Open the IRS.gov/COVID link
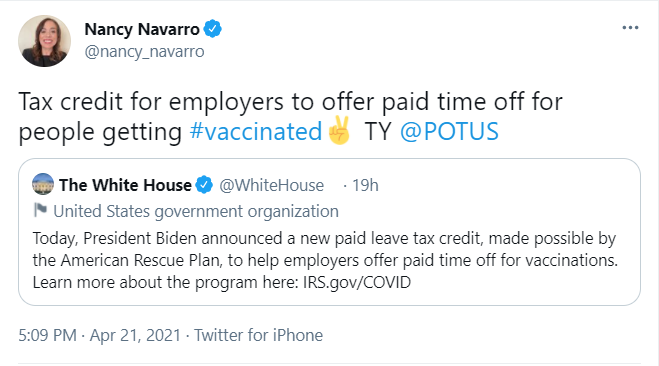Viewport: 659px width, 366px height. click(x=357, y=282)
